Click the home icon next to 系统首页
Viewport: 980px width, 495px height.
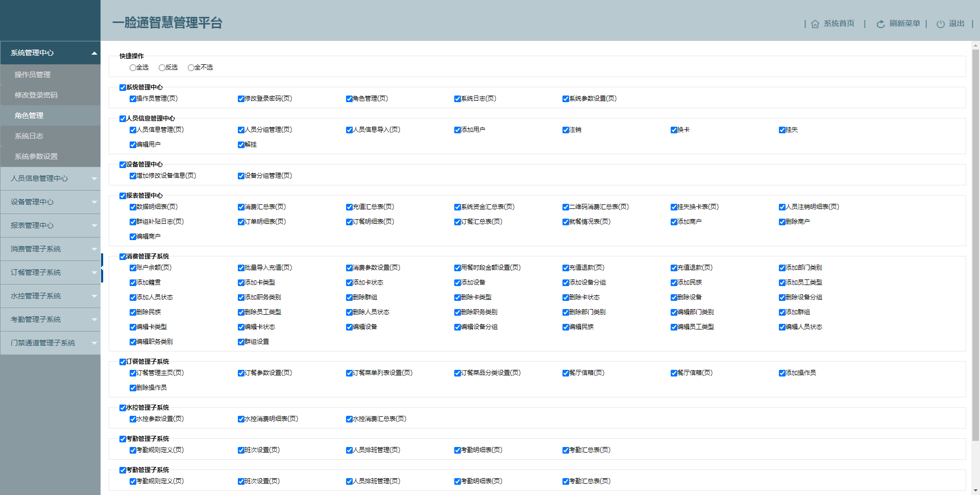815,24
